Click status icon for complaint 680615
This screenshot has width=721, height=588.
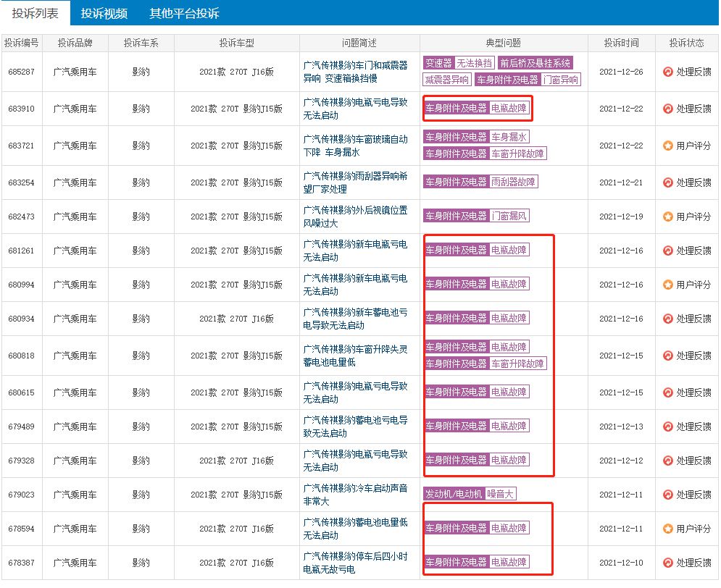pos(667,392)
